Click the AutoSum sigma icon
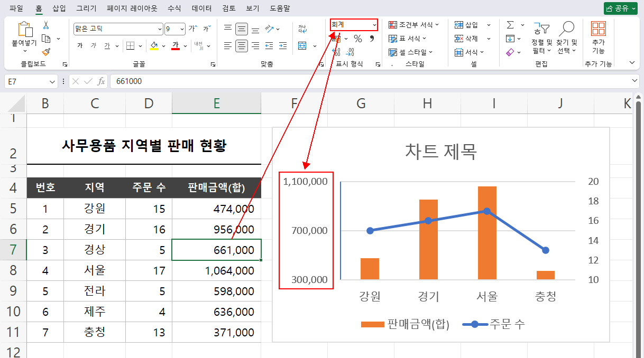The image size is (644, 358). (510, 25)
